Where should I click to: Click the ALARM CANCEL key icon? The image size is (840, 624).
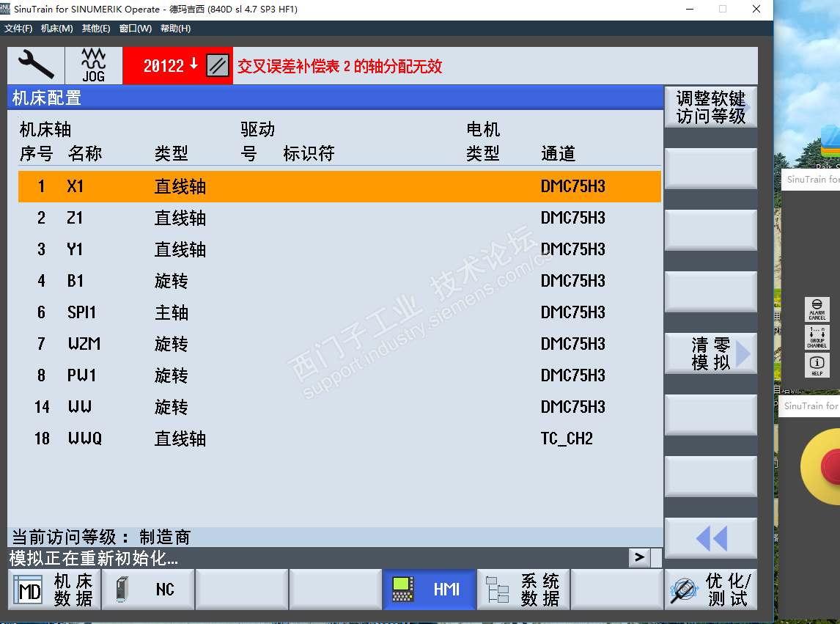tap(817, 309)
